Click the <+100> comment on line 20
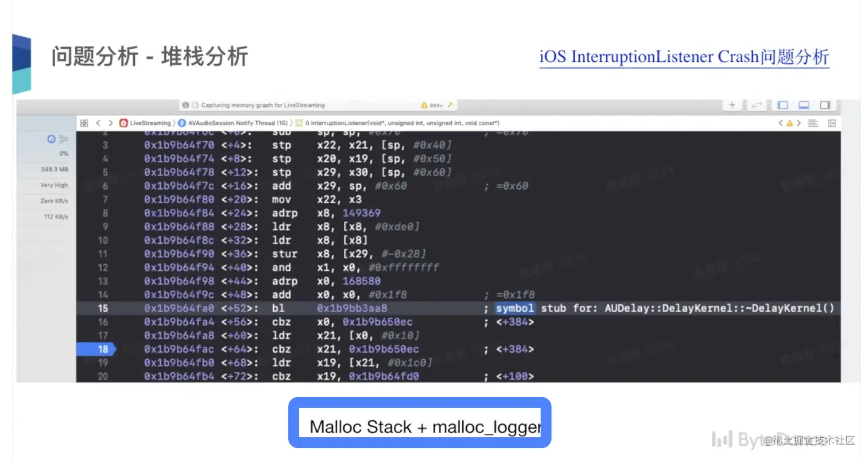 pyautogui.click(x=515, y=376)
